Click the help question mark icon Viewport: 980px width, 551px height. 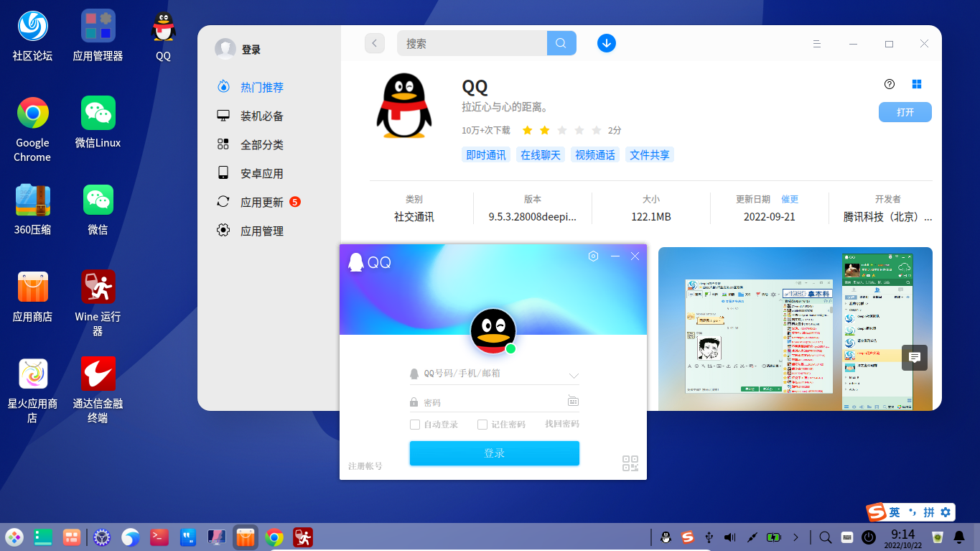click(x=890, y=84)
